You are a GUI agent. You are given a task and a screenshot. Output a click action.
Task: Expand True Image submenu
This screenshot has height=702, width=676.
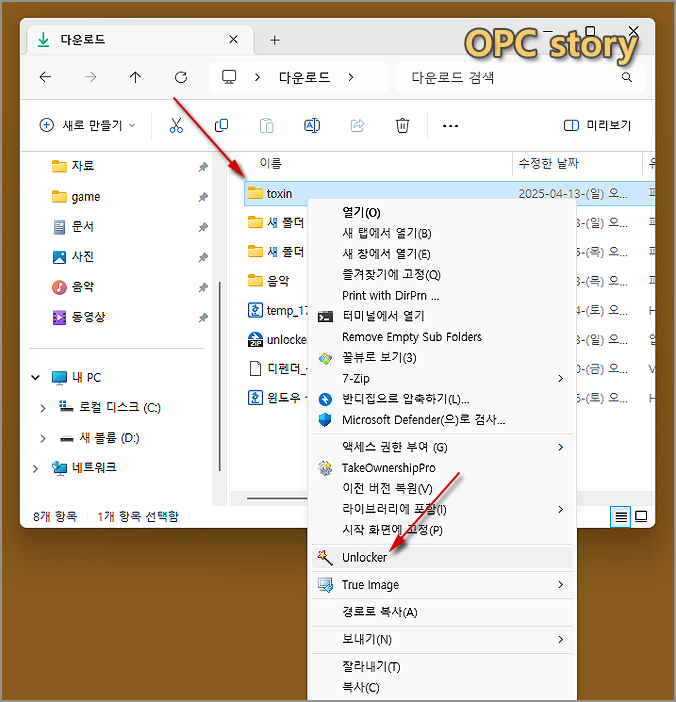pos(560,585)
